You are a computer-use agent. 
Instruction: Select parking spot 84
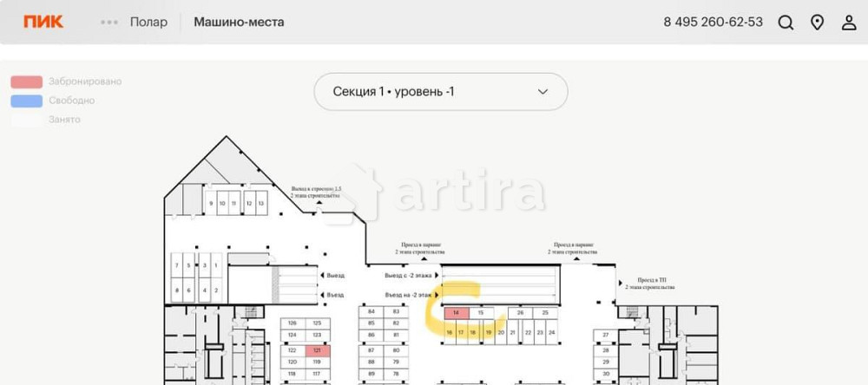(x=371, y=312)
